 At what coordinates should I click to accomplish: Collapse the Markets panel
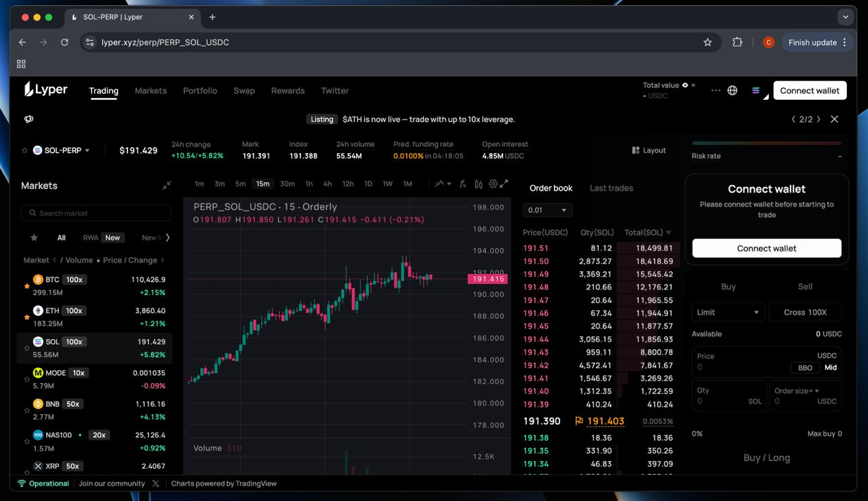(x=166, y=186)
